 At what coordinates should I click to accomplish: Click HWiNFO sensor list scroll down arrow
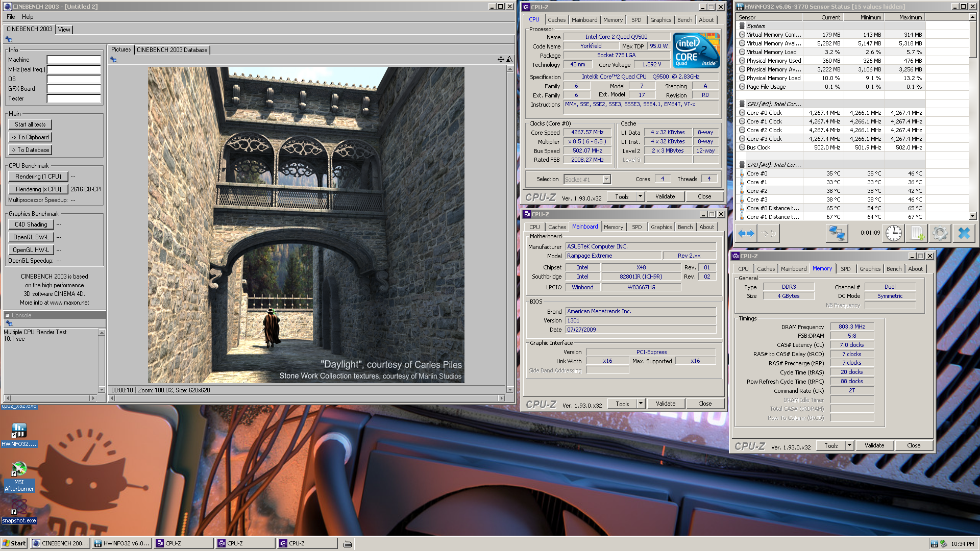click(x=973, y=216)
